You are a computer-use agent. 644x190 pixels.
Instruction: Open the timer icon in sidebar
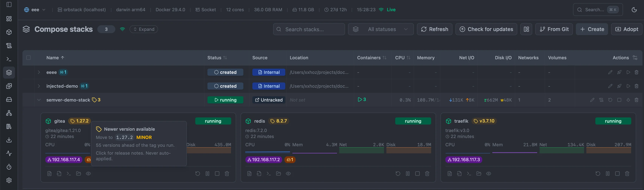(9, 167)
